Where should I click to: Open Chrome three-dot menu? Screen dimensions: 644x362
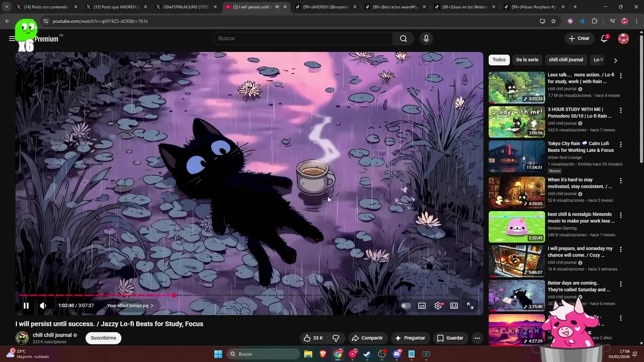point(635,21)
